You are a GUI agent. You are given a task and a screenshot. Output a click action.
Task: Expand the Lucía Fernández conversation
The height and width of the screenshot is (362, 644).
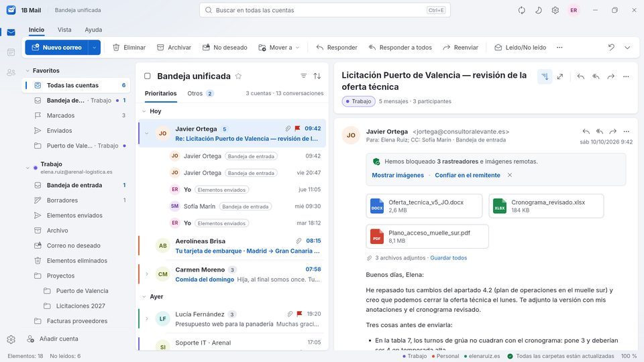point(147,318)
